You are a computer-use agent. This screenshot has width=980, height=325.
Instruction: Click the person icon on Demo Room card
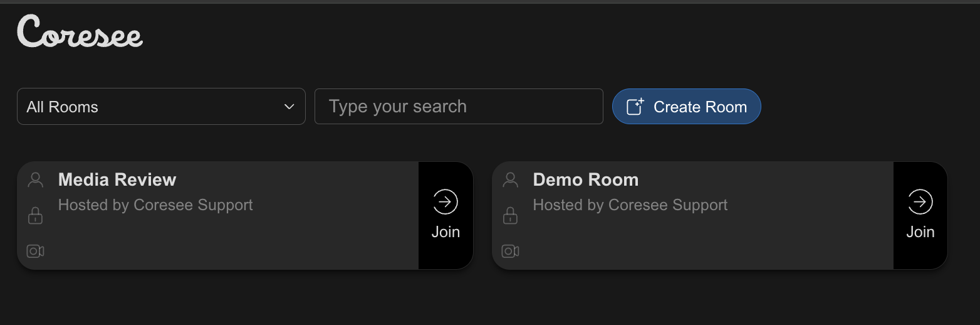coord(511,180)
